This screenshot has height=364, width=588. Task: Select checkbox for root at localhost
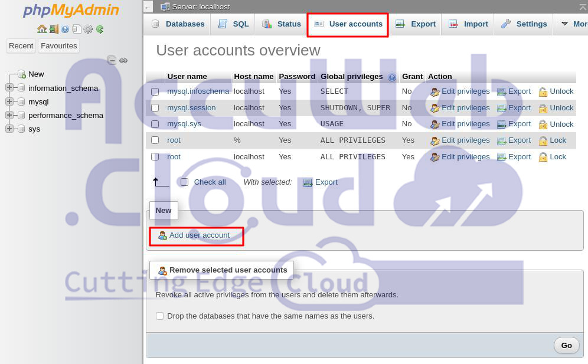coord(155,157)
